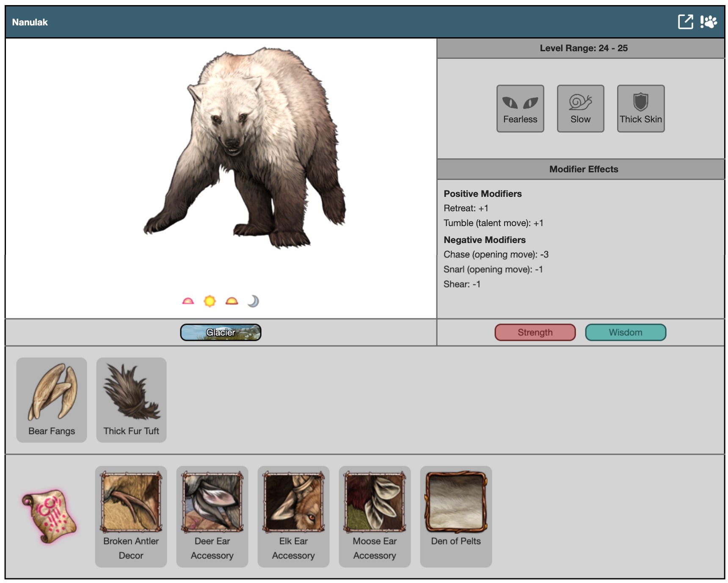Screen dimensions: 728x583
Task: Select the Slow snail trait icon
Action: click(x=580, y=108)
